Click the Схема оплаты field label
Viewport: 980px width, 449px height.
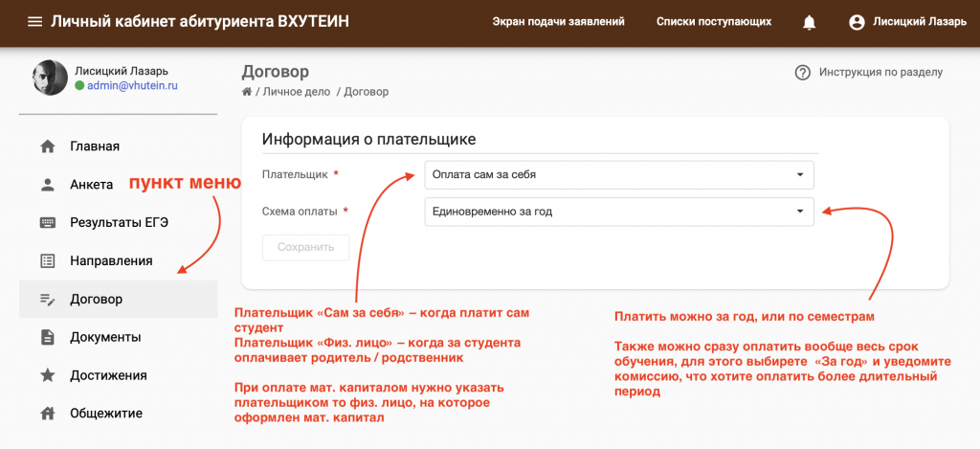(x=300, y=212)
